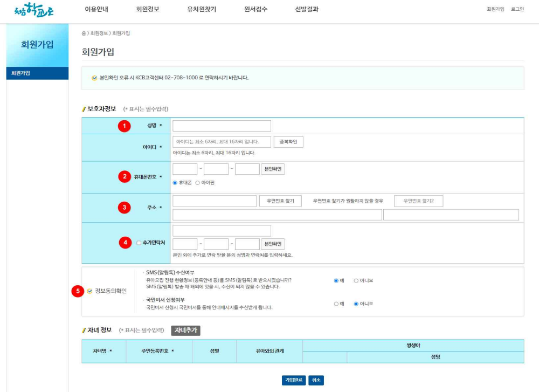Click the 정보동의확인 label
Screen dimensions: 539x392
tap(110, 291)
